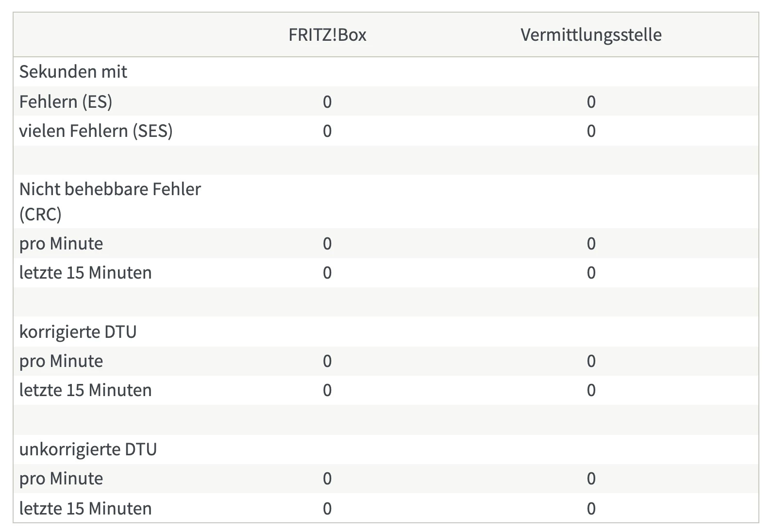Click the "unkorrigierte DTU" section heading
The image size is (771, 532).
(x=88, y=449)
